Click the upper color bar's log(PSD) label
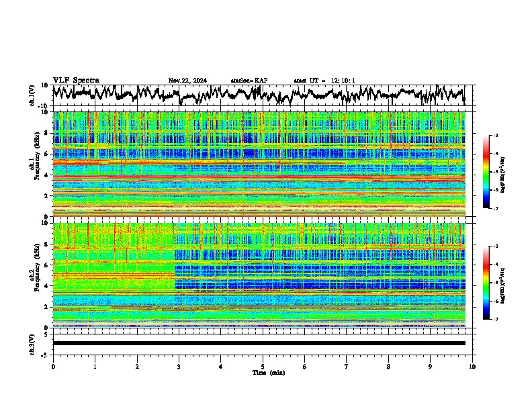The image size is (532, 411). pos(503,175)
